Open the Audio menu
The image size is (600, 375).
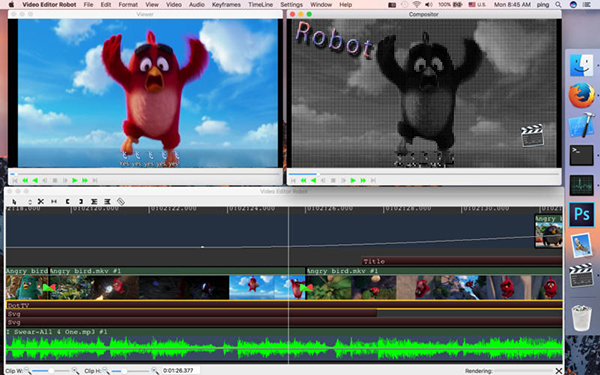coord(197,5)
